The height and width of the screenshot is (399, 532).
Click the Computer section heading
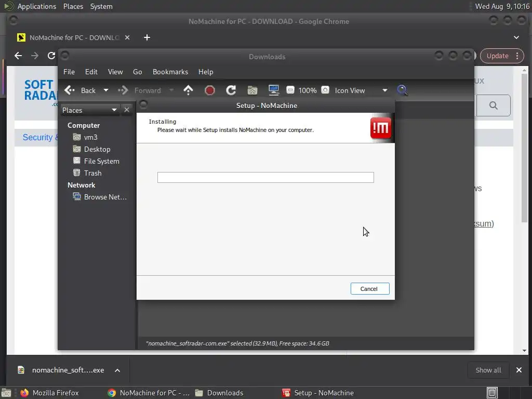[84, 125]
